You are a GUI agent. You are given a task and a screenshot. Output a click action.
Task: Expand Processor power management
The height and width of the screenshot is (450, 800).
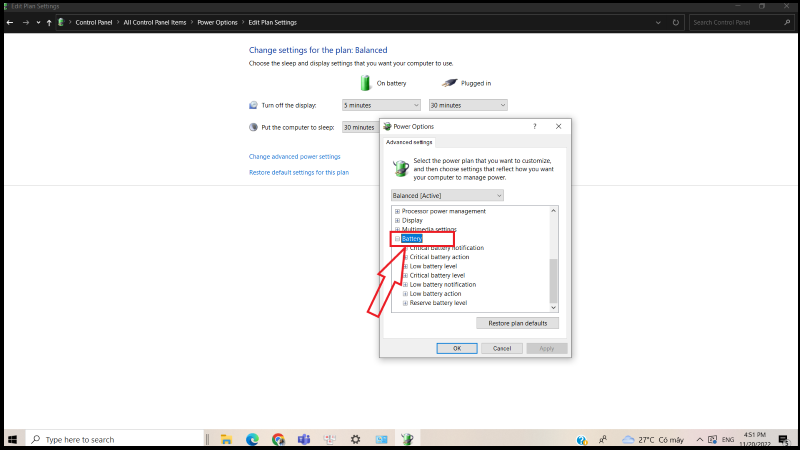[x=397, y=211]
